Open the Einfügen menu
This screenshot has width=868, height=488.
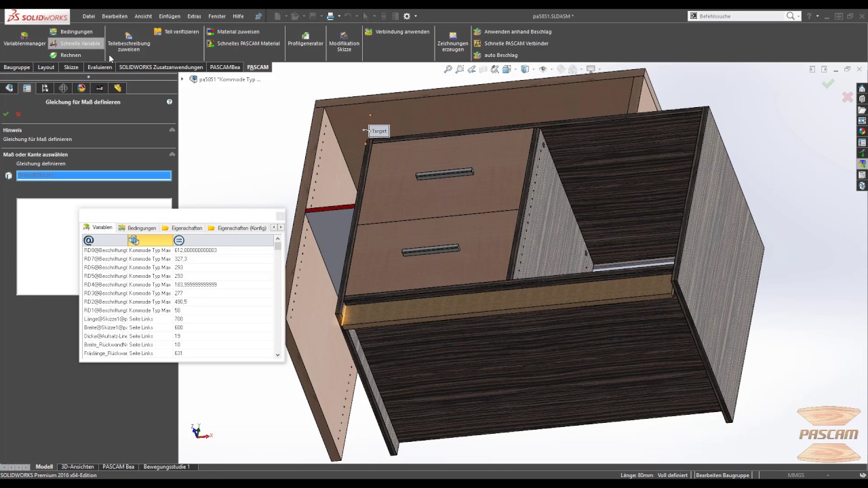pyautogui.click(x=170, y=16)
